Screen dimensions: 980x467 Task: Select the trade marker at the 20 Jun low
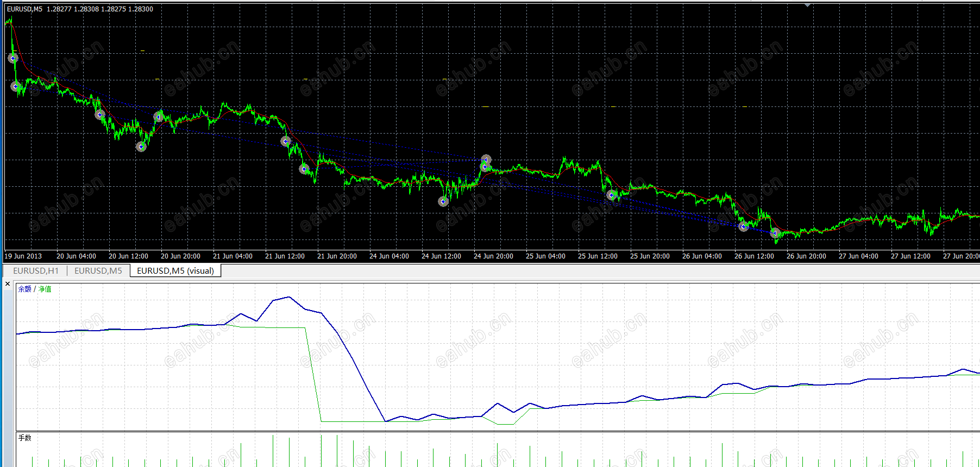(141, 147)
